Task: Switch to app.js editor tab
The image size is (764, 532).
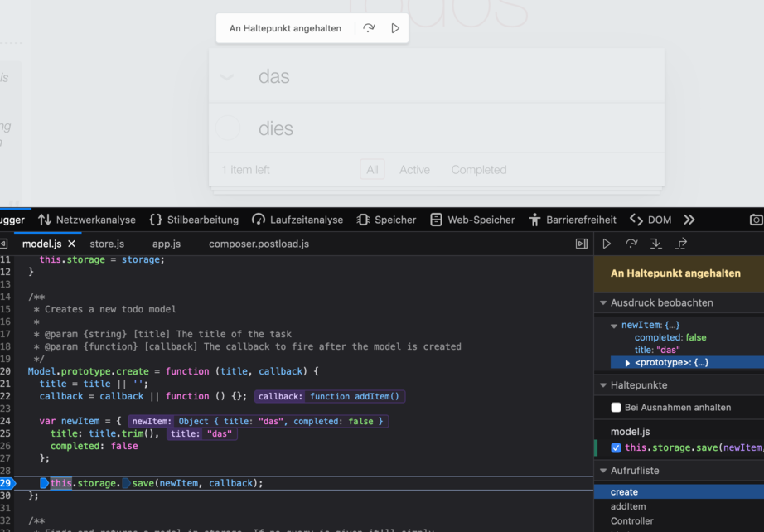Action: (x=167, y=244)
